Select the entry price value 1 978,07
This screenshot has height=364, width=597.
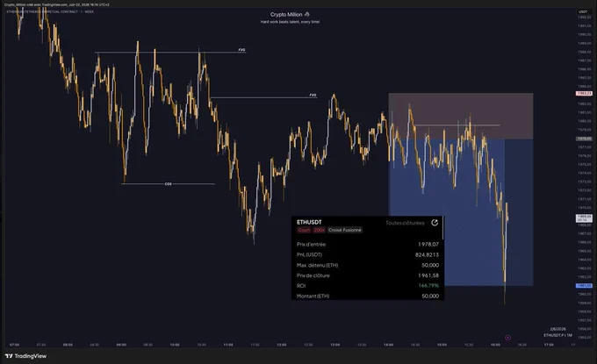pyautogui.click(x=428, y=244)
